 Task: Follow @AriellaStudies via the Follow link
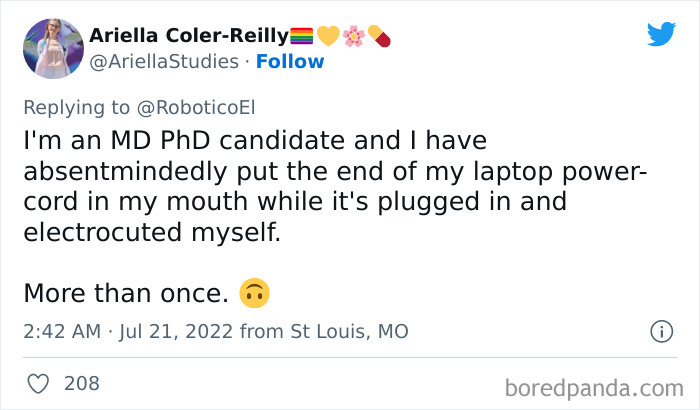tap(290, 62)
